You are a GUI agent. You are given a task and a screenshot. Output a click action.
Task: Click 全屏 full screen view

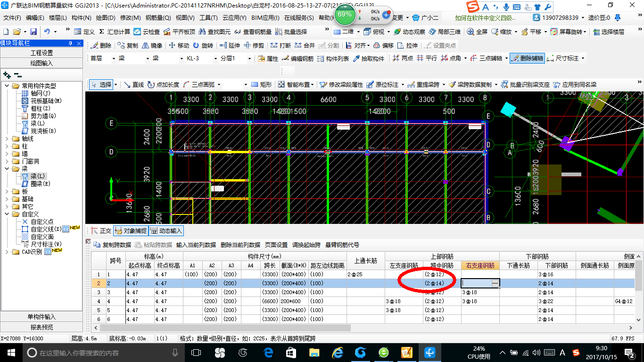click(x=478, y=32)
